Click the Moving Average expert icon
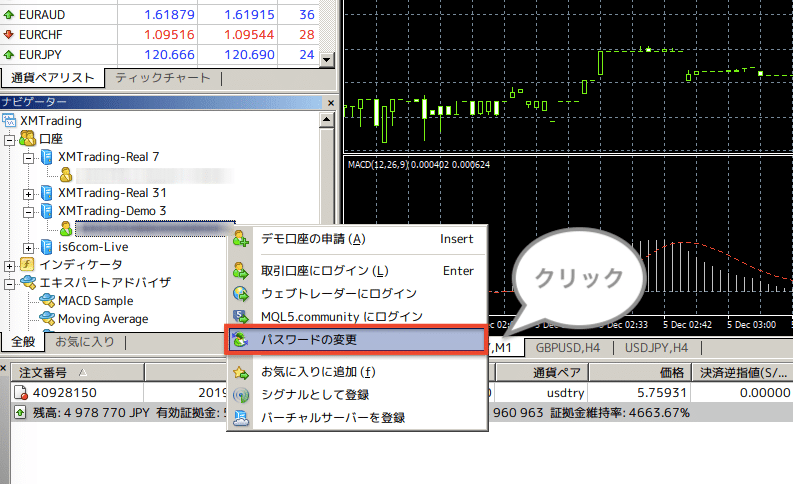This screenshot has height=484, width=793. point(47,319)
